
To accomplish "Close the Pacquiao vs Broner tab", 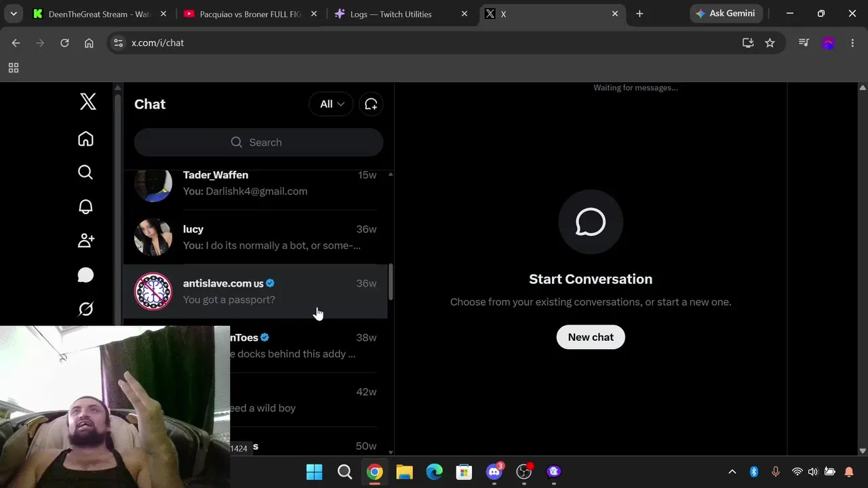I will pyautogui.click(x=314, y=14).
